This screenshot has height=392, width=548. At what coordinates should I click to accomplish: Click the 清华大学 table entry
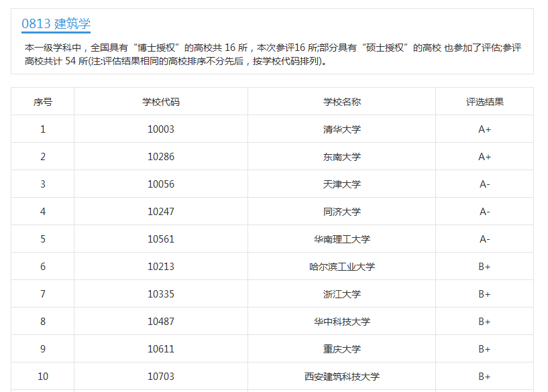341,129
